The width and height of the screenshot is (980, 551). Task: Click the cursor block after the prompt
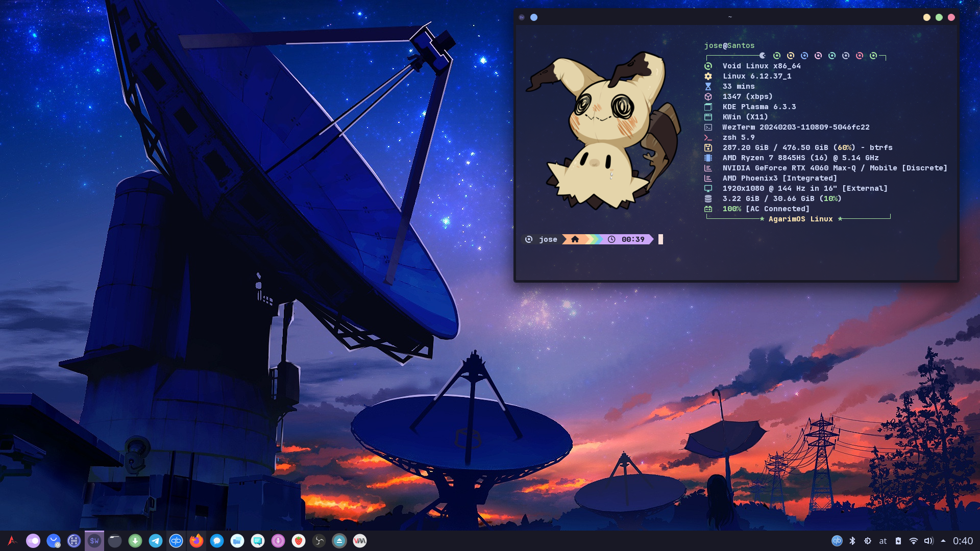[x=660, y=239]
